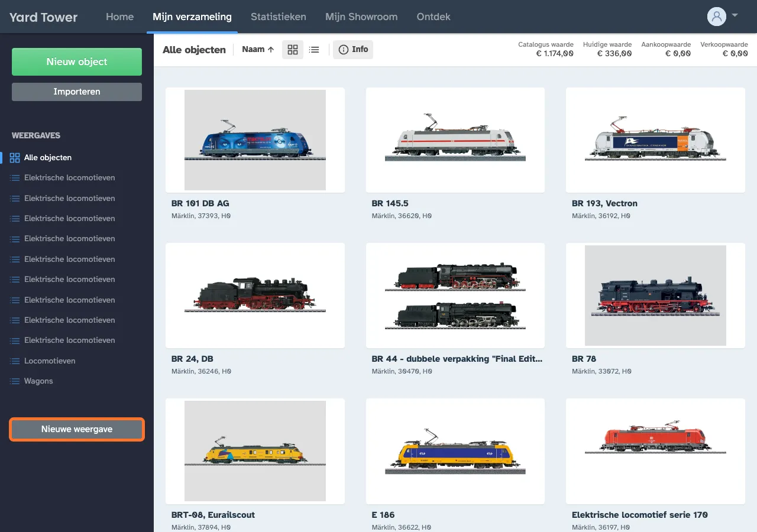The width and height of the screenshot is (757, 532).
Task: Click 'Märklin, 36246, H0' subtitle
Action: (x=201, y=372)
